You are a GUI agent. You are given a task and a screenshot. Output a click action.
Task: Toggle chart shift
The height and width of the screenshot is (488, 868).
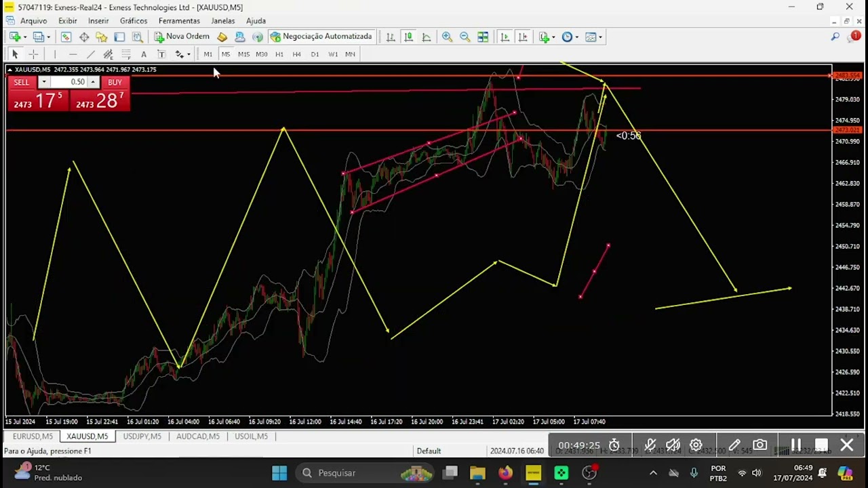[x=522, y=37]
